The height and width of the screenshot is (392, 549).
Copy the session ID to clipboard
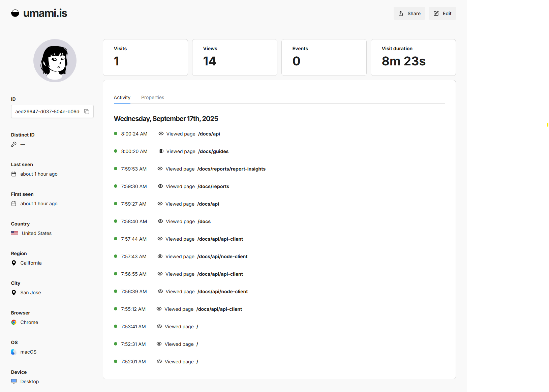pos(87,112)
